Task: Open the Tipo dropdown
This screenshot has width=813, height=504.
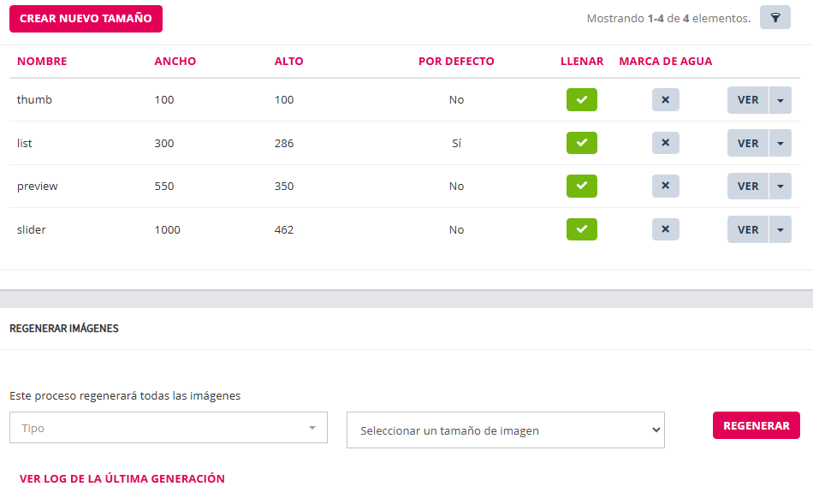Action: click(169, 428)
